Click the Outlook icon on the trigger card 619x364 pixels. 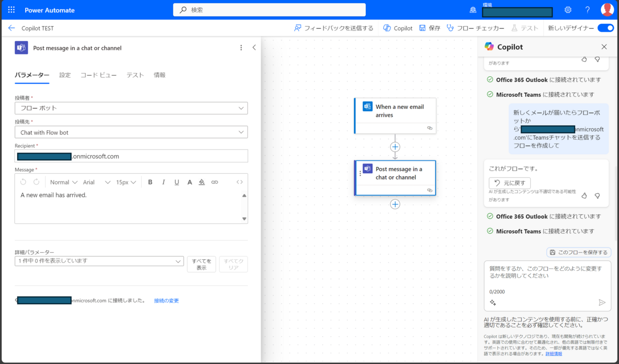coord(367,107)
